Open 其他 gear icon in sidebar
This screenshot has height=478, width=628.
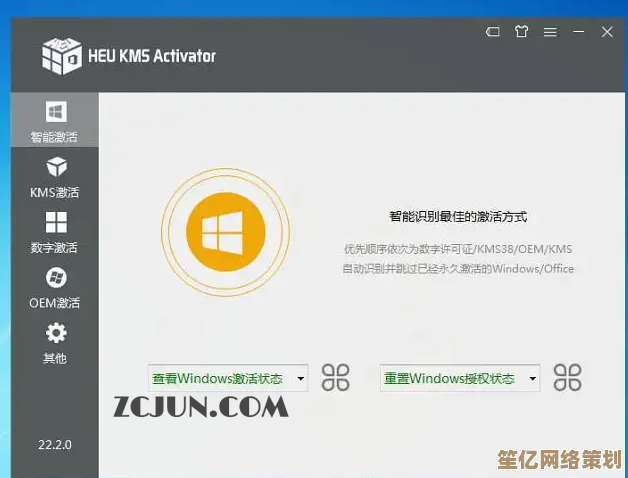[x=56, y=333]
